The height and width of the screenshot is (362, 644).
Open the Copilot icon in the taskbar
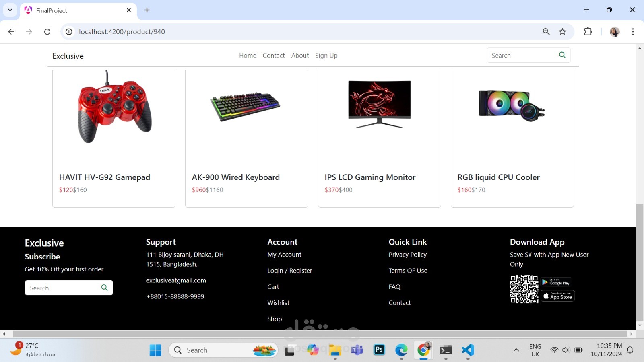pos(313,350)
